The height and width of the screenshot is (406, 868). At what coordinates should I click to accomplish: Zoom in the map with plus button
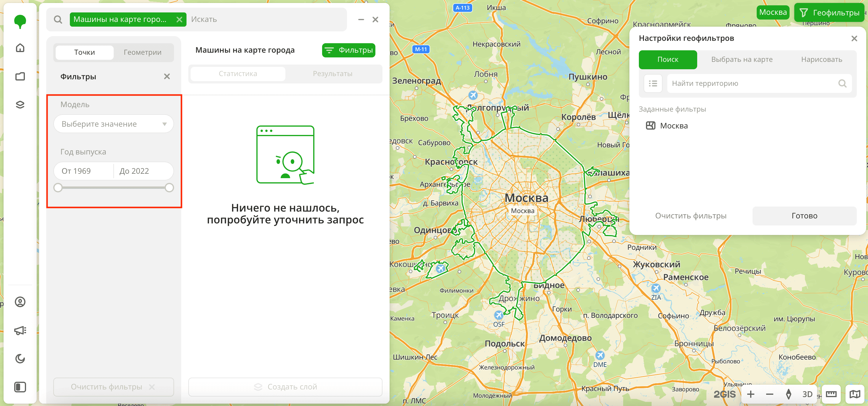pos(751,394)
